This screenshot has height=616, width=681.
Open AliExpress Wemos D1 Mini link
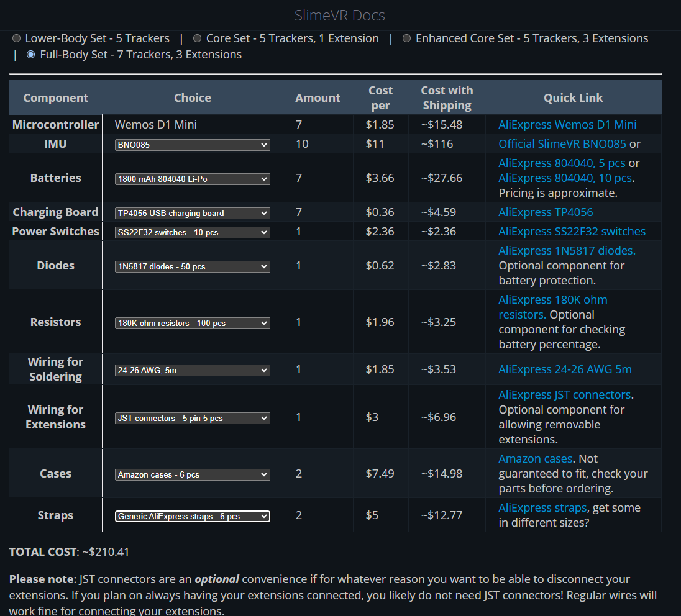[567, 125]
